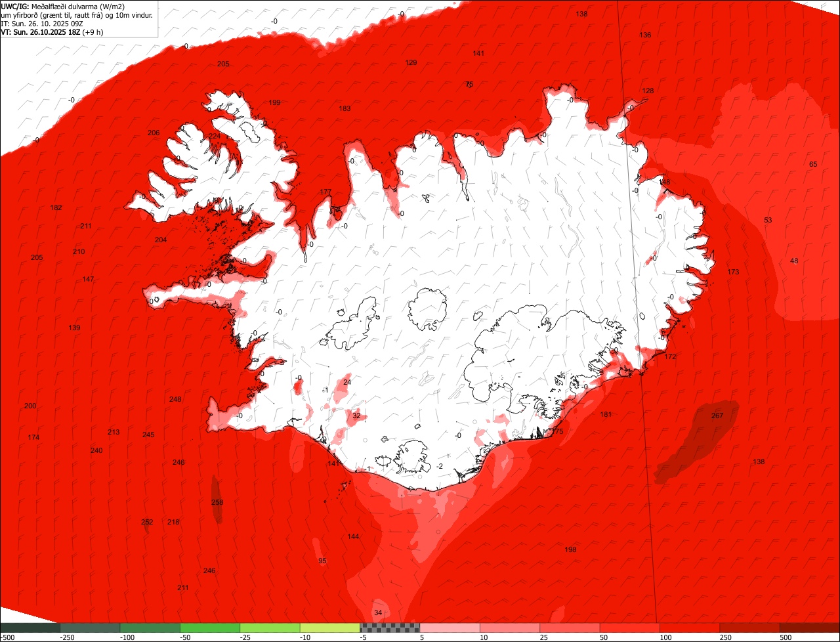840x642 pixels.
Task: Click the map value '174'
Action: coord(33,438)
